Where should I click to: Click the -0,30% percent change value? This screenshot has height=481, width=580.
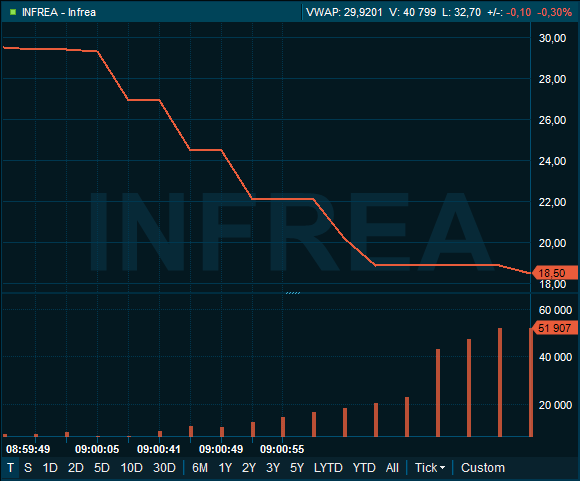(x=554, y=12)
